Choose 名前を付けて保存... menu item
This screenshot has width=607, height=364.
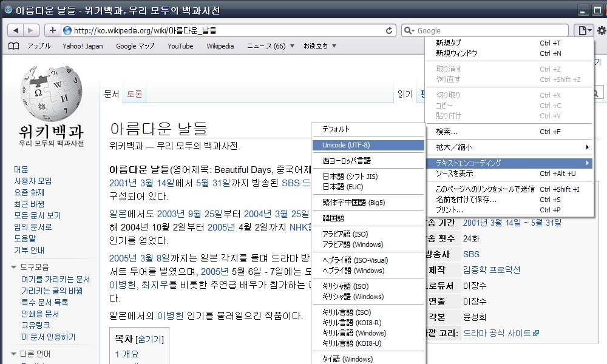click(x=509, y=200)
